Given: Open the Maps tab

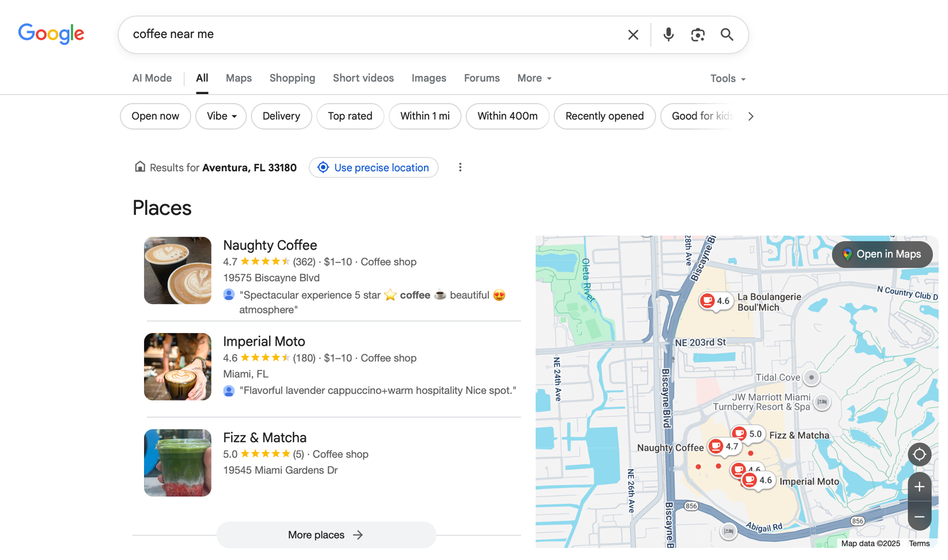Looking at the screenshot, I should click(238, 78).
